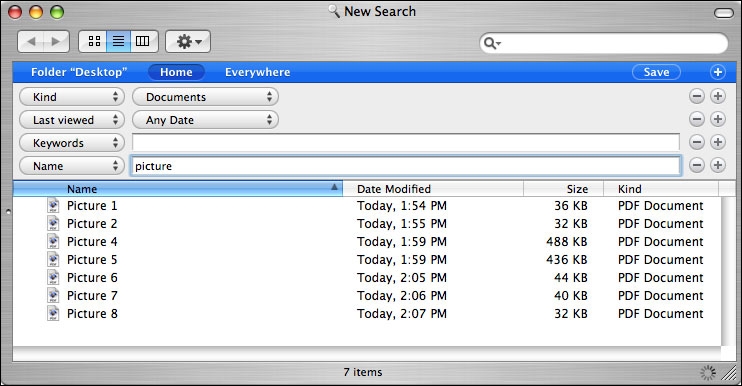Add a search location with the blue-bar plus
The height and width of the screenshot is (386, 742).
tap(718, 72)
